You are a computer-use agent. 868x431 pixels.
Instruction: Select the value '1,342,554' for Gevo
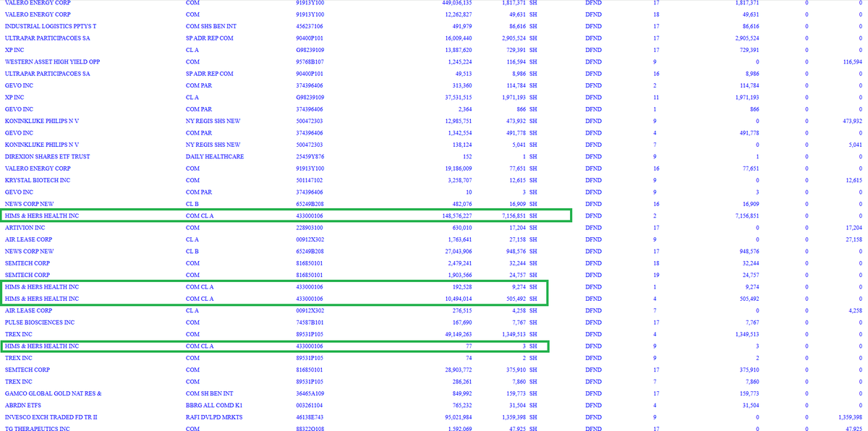tap(459, 132)
